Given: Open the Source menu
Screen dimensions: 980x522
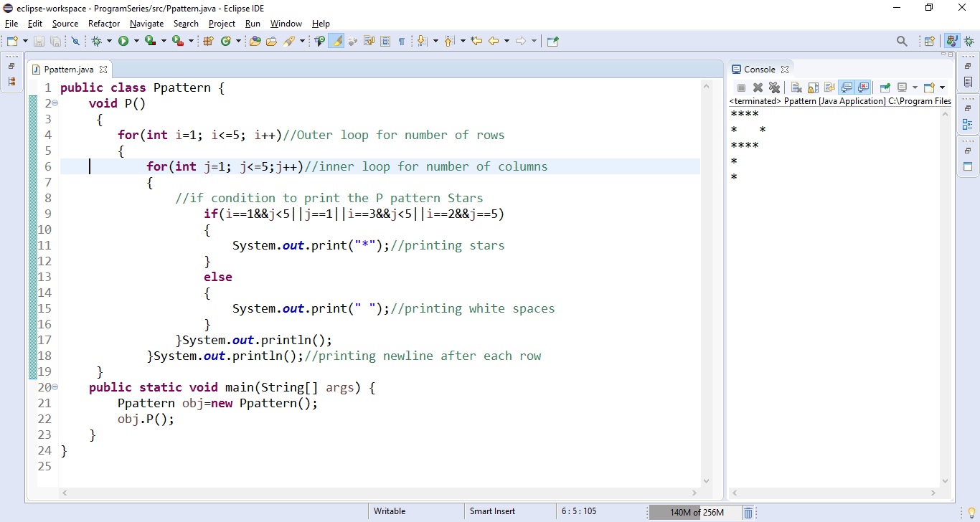Looking at the screenshot, I should click(65, 24).
